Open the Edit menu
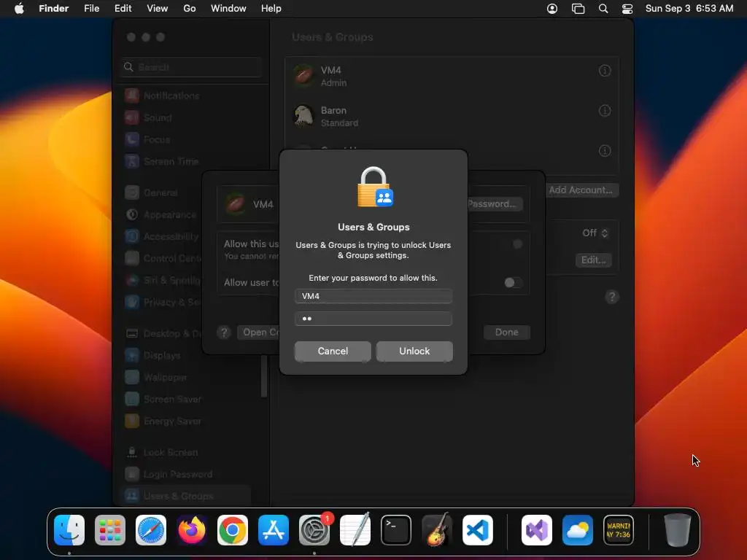747x560 pixels. pos(123,9)
